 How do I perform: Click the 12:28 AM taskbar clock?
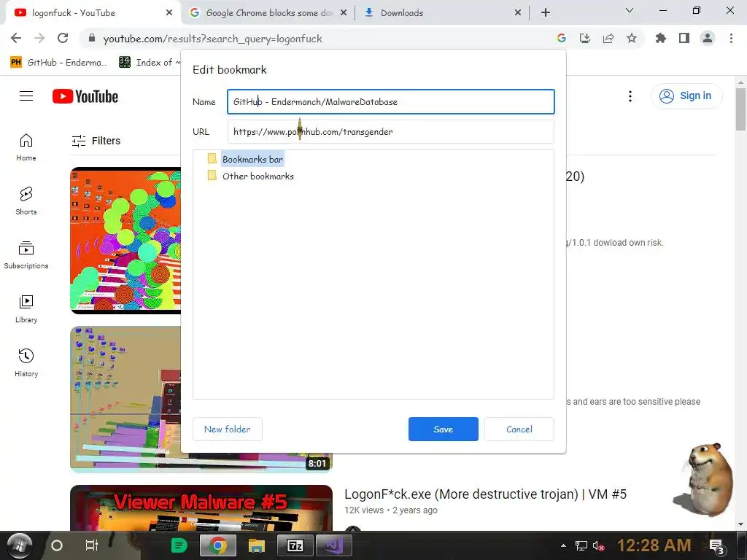(x=654, y=545)
